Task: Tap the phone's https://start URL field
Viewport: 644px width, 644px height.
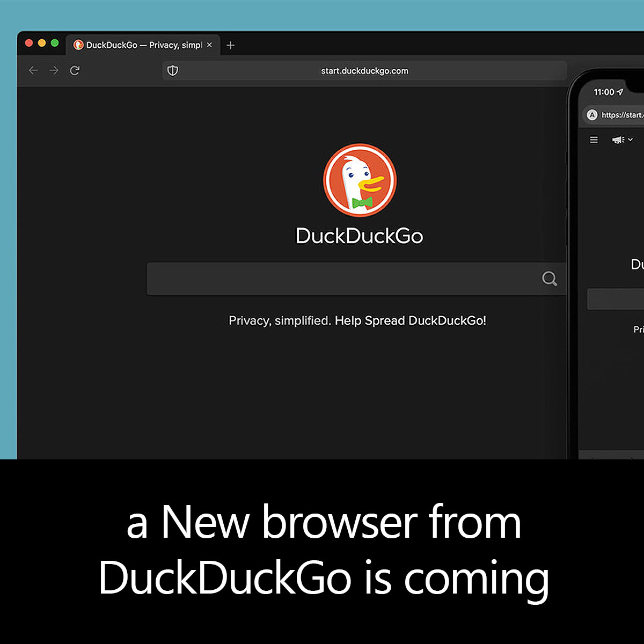Action: point(621,115)
